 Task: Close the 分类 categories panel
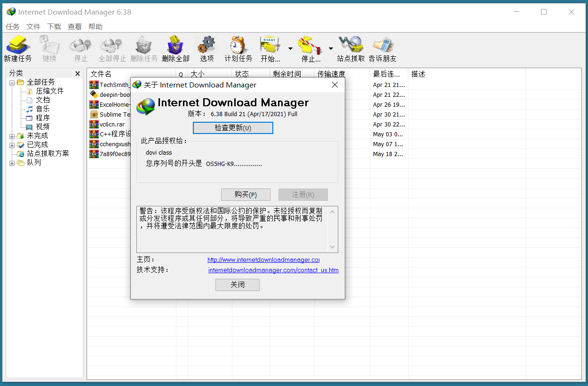78,74
